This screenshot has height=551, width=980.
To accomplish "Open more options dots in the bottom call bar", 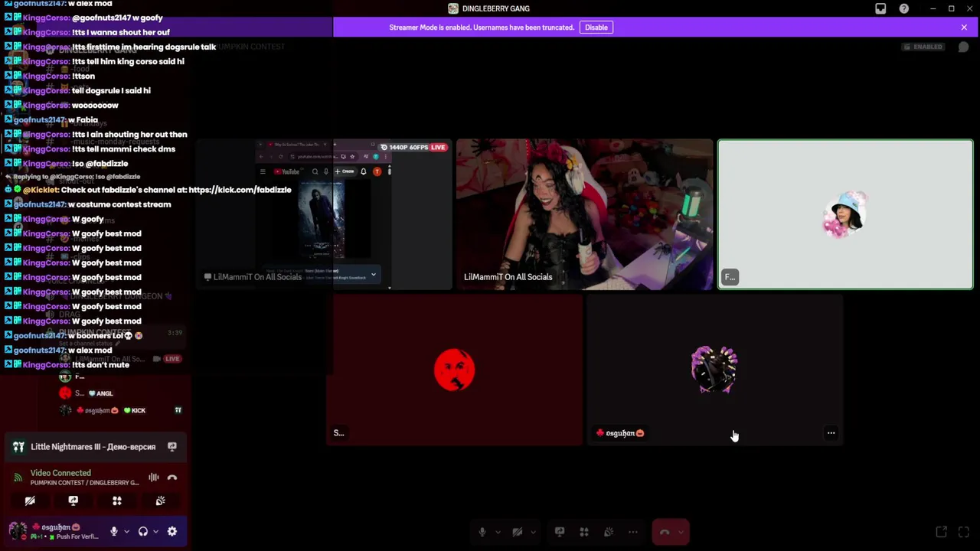I will 633,532.
